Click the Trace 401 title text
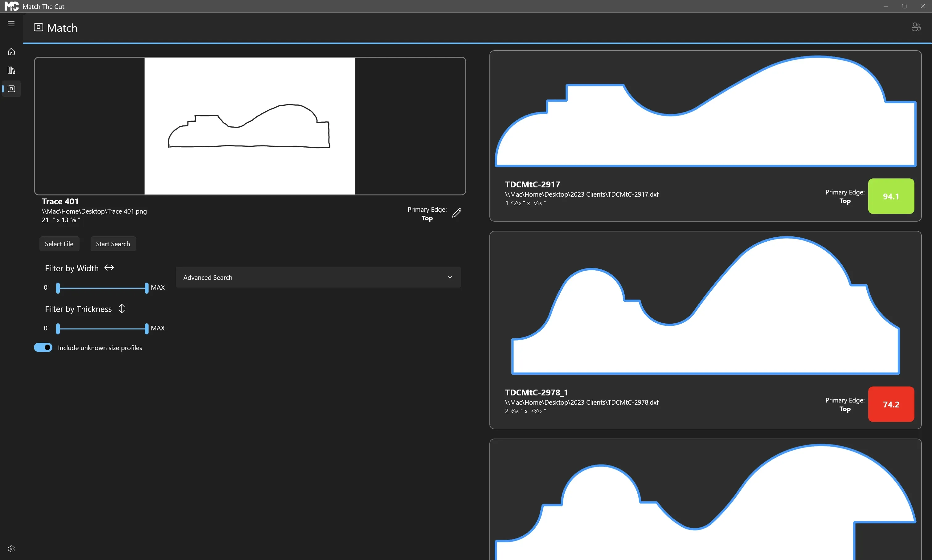Viewport: 932px width, 560px height. tap(60, 202)
